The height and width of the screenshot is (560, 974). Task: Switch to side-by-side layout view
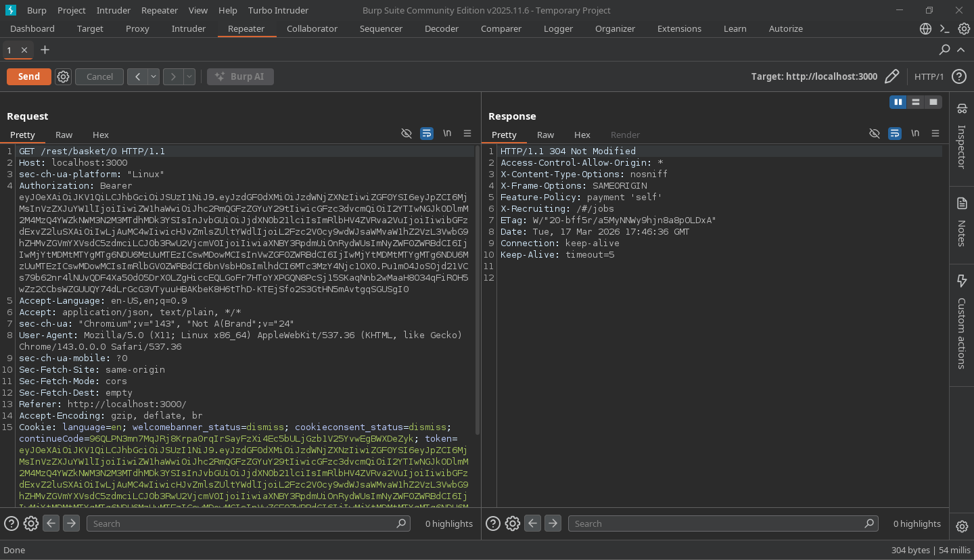898,102
